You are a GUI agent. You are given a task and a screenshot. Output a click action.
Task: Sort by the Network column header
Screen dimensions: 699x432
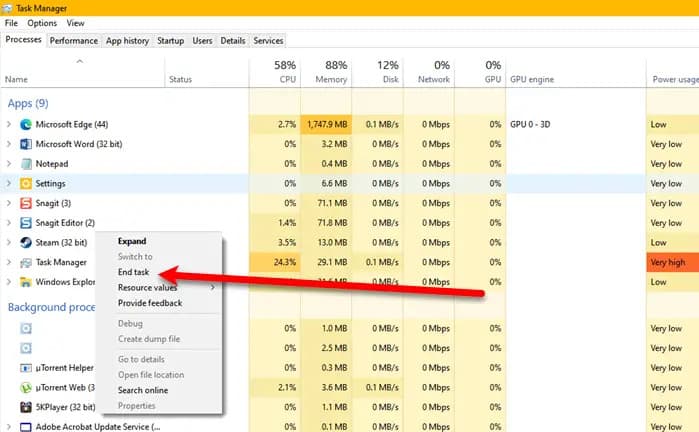[429, 72]
